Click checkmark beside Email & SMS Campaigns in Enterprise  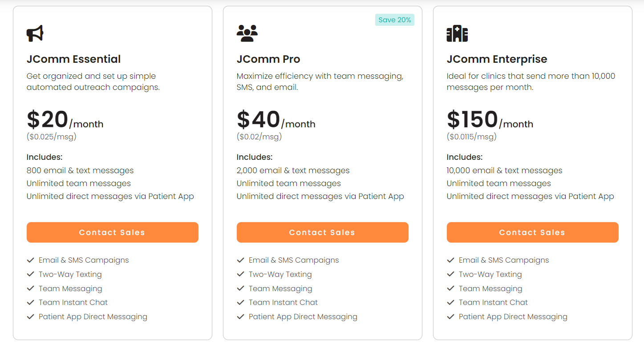coord(450,260)
